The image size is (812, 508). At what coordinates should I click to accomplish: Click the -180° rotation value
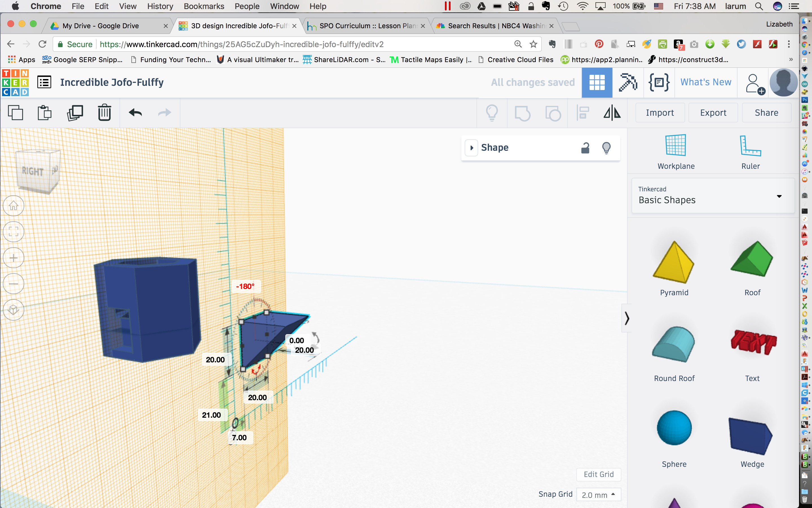click(x=245, y=286)
